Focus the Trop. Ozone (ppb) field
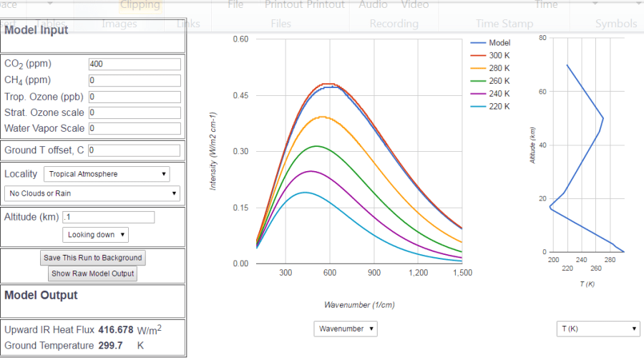Screen dimensions: 644x358 tap(135, 97)
